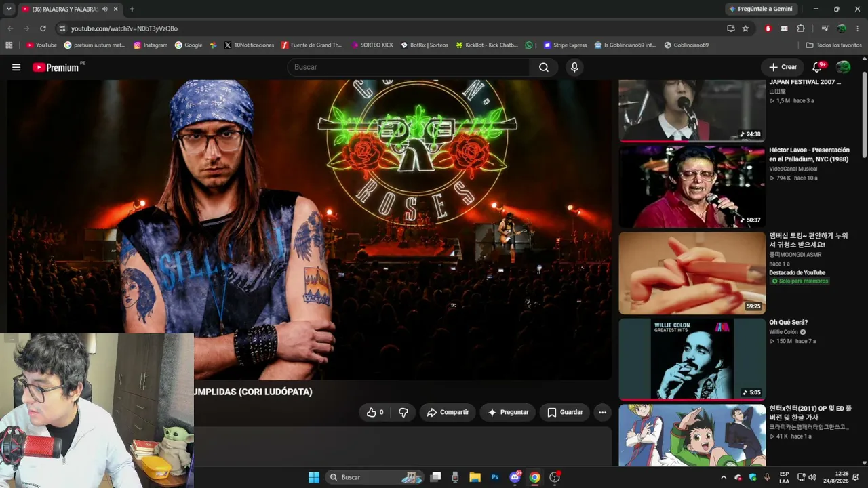
Task: Open the BotRix Sorteos bookmark
Action: (424, 45)
